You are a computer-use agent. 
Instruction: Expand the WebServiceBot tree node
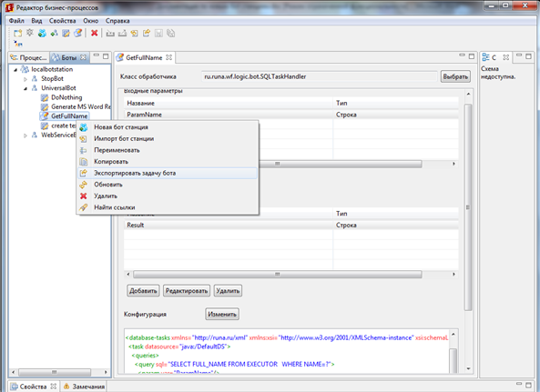click(25, 136)
